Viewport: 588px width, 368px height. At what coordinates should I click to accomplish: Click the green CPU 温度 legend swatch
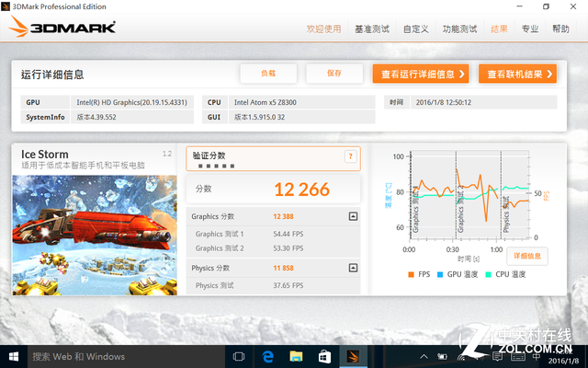(x=488, y=274)
